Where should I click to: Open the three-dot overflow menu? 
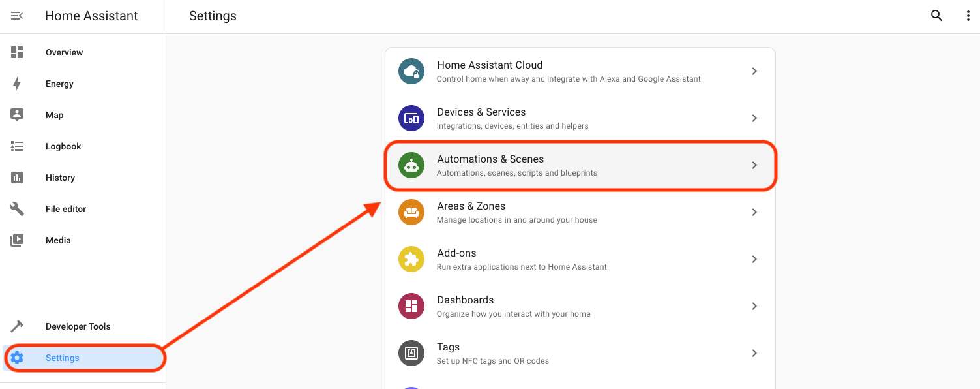coord(968,16)
